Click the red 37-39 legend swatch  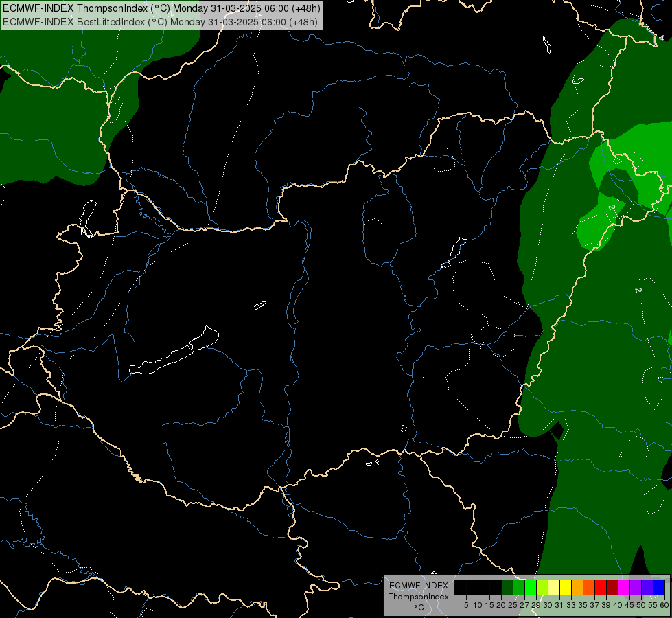(601, 587)
